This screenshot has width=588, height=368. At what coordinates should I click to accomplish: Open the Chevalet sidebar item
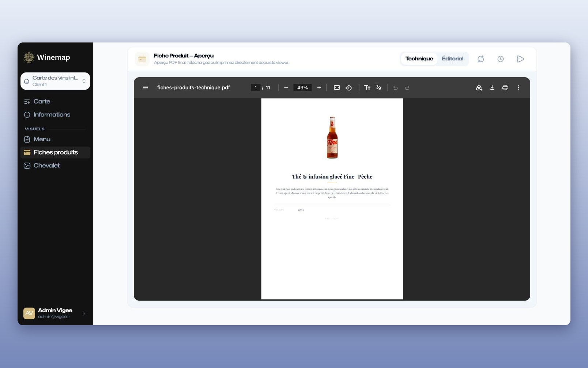point(55,166)
